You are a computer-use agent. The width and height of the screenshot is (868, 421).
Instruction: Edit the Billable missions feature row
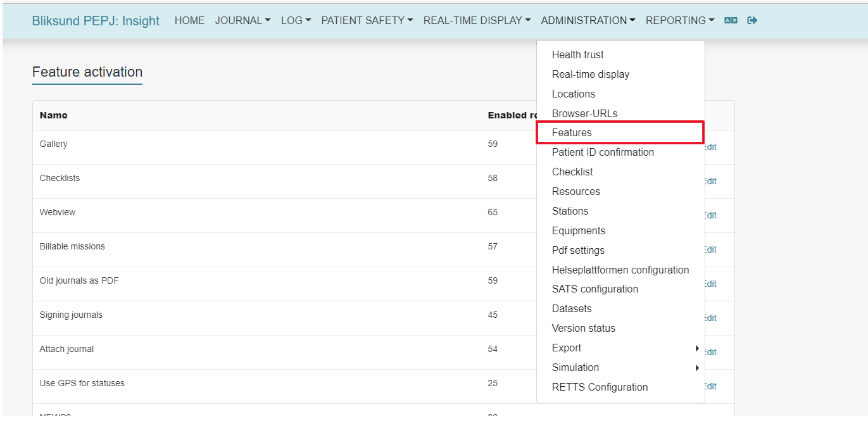(x=710, y=249)
